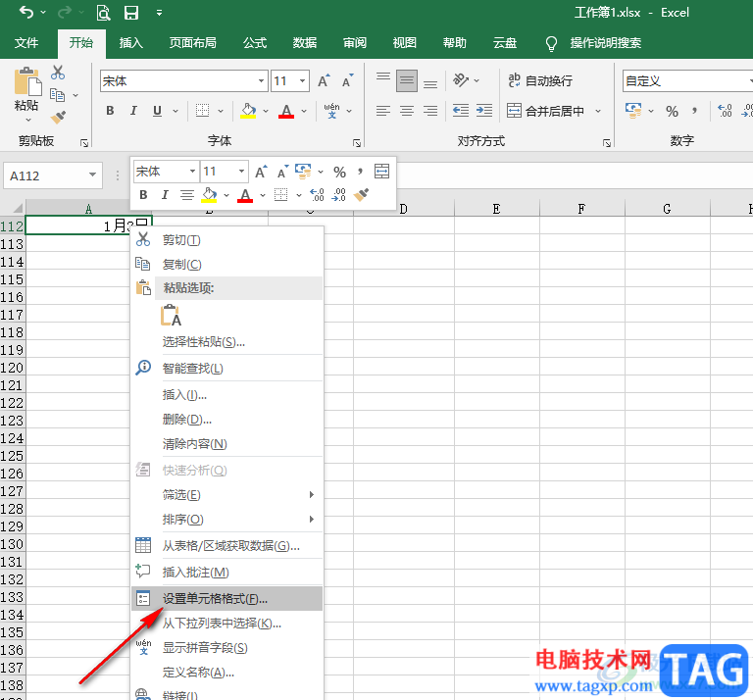Click the Undo icon in the title bar
This screenshot has width=753, height=700.
coord(26,12)
